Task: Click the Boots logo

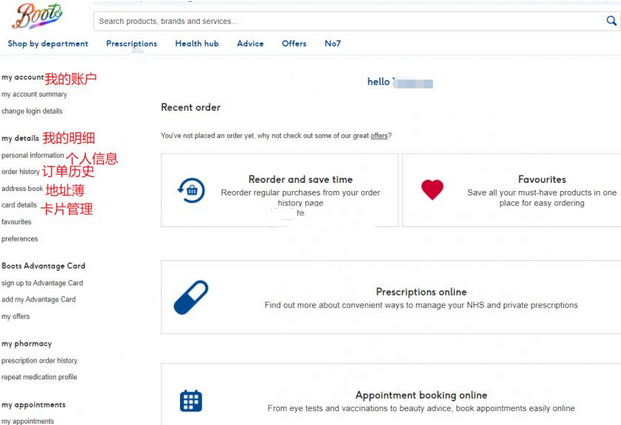Action: point(37,16)
